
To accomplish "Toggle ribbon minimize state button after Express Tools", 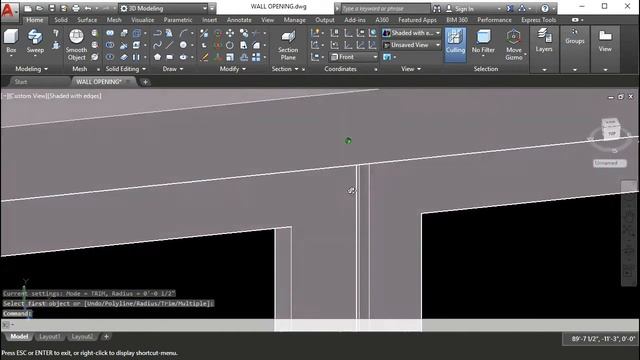I will (575, 20).
